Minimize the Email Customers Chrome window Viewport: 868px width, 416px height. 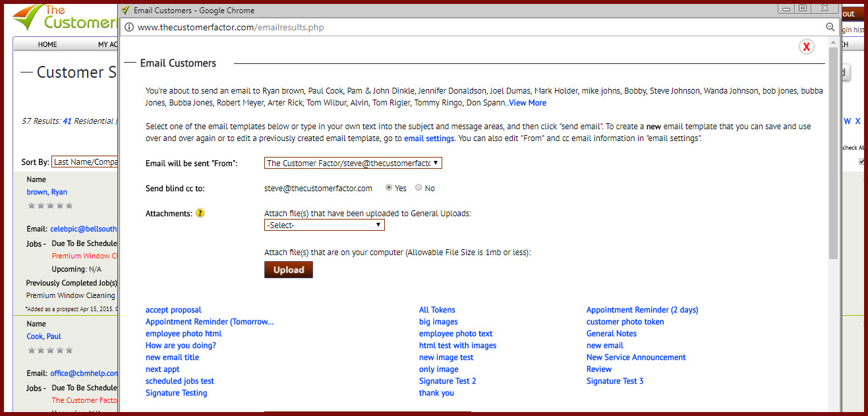pyautogui.click(x=786, y=9)
